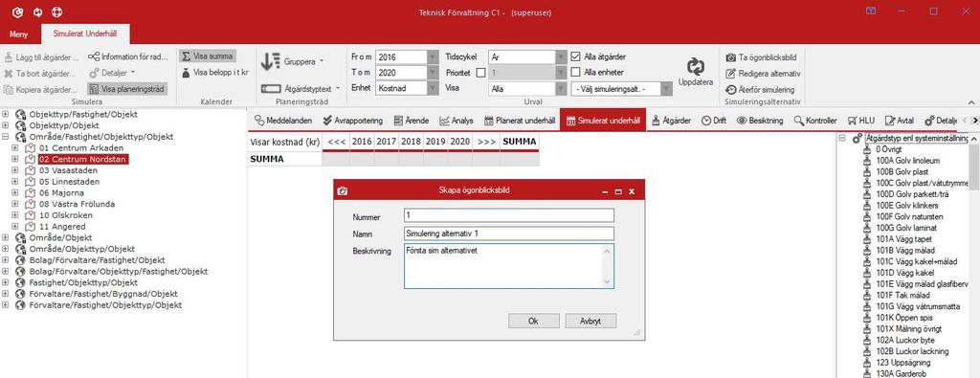Image resolution: width=980 pixels, height=378 pixels.
Task: Switch to Ärende tab
Action: point(412,121)
